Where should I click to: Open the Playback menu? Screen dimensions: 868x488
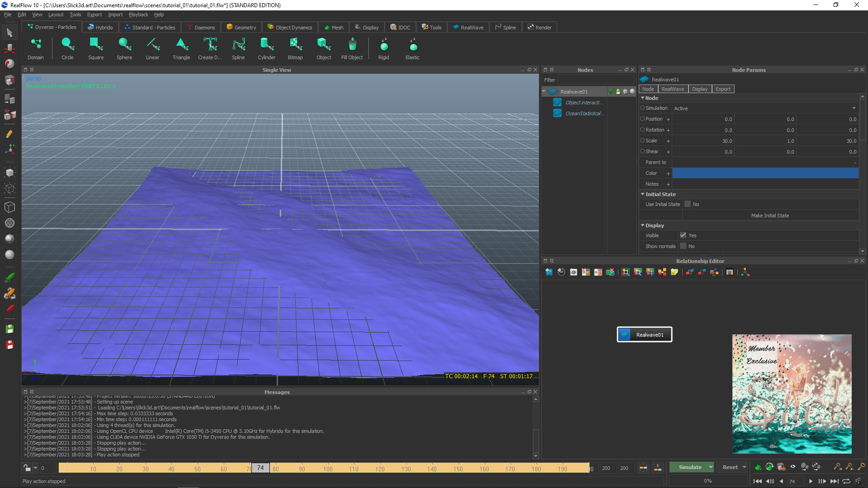coord(138,14)
